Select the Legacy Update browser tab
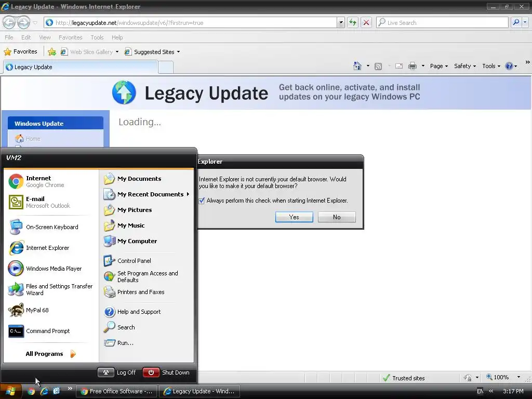Viewport: 532px width, 399px height. (81, 67)
